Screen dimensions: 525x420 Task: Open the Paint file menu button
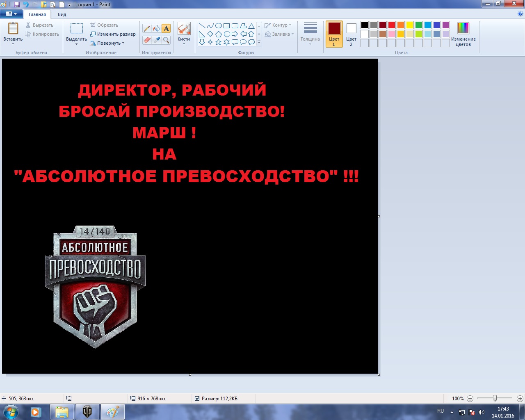click(11, 14)
